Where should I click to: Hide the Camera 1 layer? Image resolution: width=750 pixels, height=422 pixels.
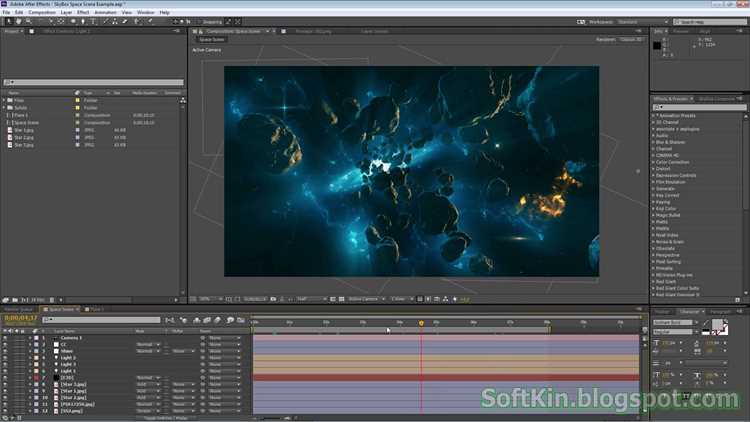(5, 338)
